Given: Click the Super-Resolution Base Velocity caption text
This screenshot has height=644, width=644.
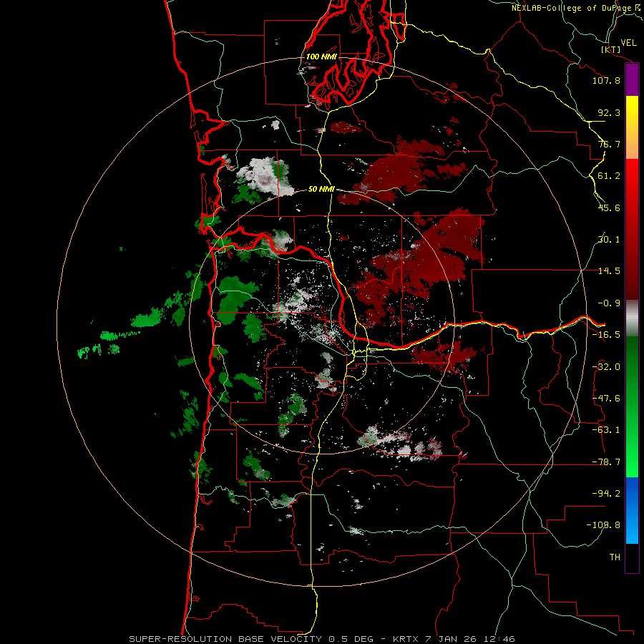Looking at the screenshot, I should [321, 639].
